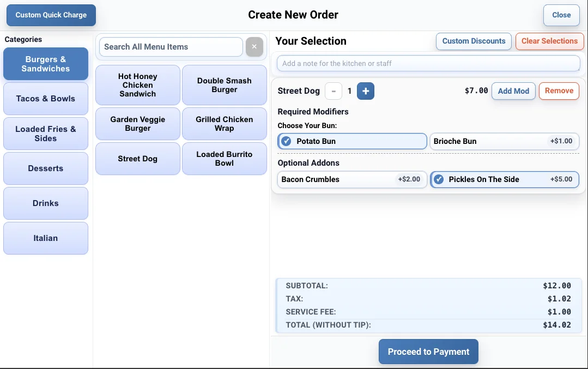Add the Loaded Burrito Bowl item
The height and width of the screenshot is (369, 588).
[225, 159]
